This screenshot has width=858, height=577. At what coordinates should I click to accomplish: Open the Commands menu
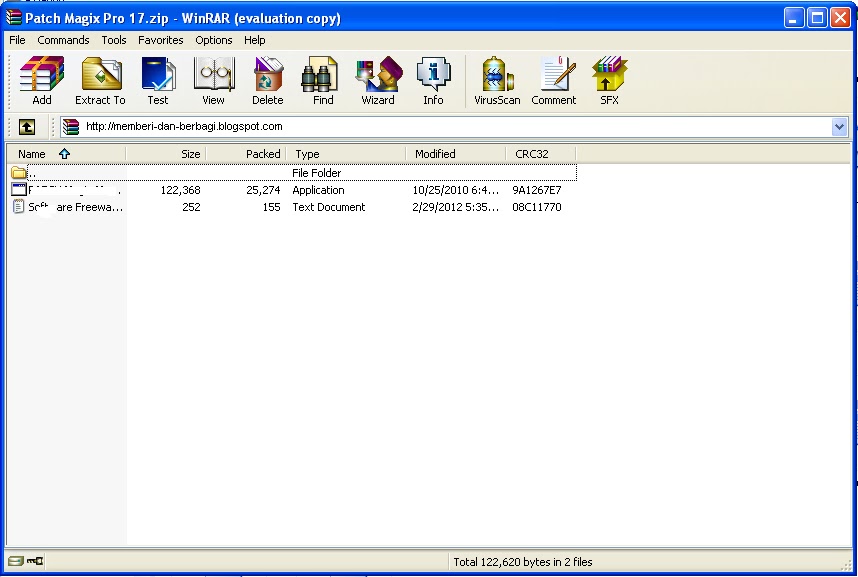(x=63, y=40)
